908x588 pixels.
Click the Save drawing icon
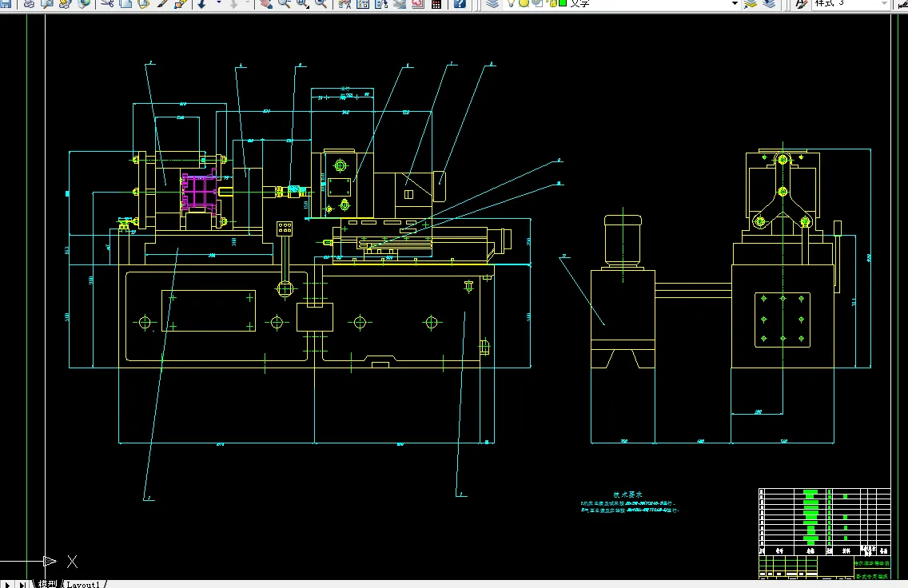point(6,3)
